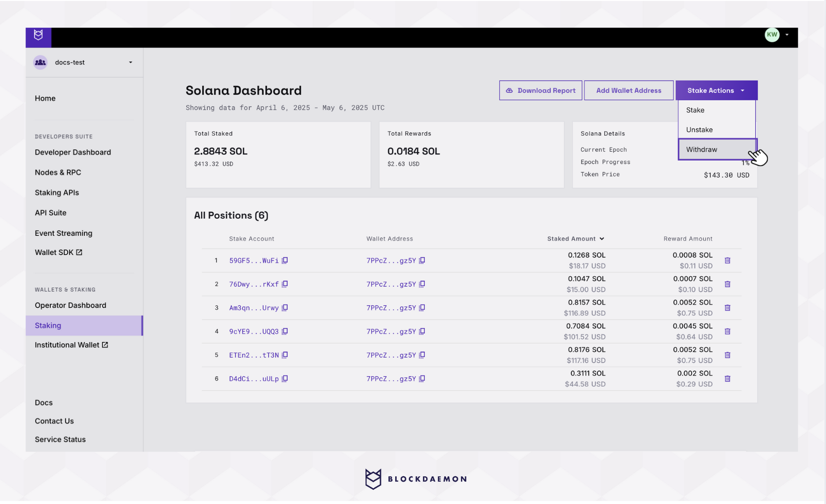Viewport: 826px width, 504px height.
Task: Open the docs-test workspace selector
Action: [x=84, y=63]
